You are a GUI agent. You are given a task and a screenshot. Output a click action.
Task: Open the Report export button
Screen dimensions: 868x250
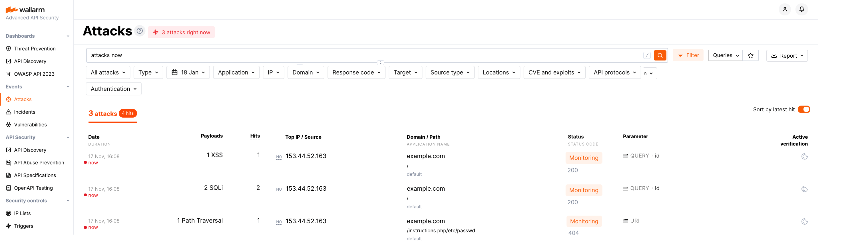[787, 56]
